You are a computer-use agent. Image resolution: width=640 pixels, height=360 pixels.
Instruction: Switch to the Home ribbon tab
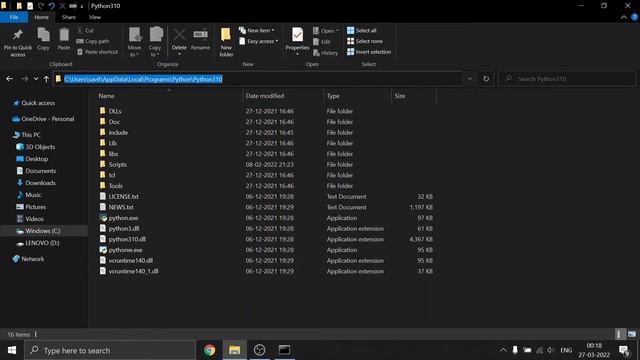point(41,17)
